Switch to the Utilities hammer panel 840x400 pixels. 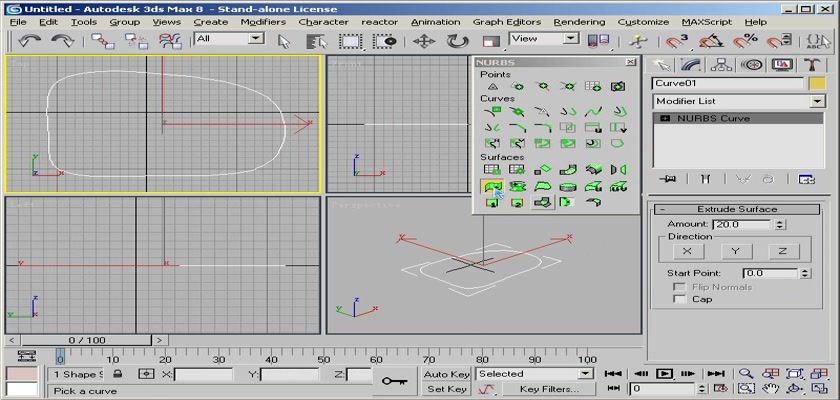[x=812, y=64]
